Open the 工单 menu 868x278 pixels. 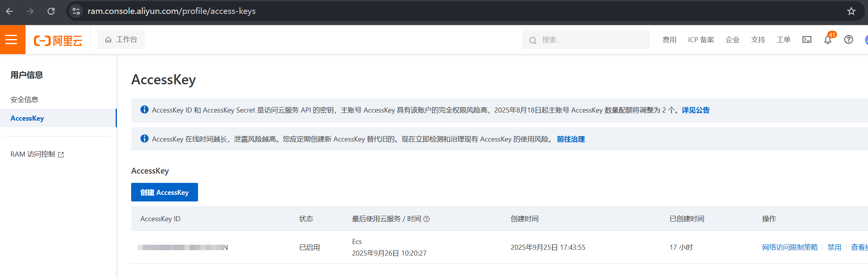pos(783,40)
